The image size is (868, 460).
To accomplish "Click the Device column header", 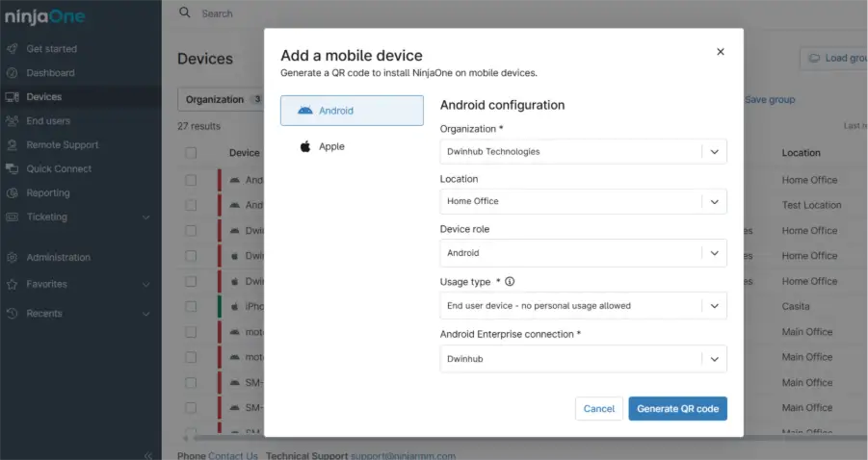I will click(x=244, y=153).
